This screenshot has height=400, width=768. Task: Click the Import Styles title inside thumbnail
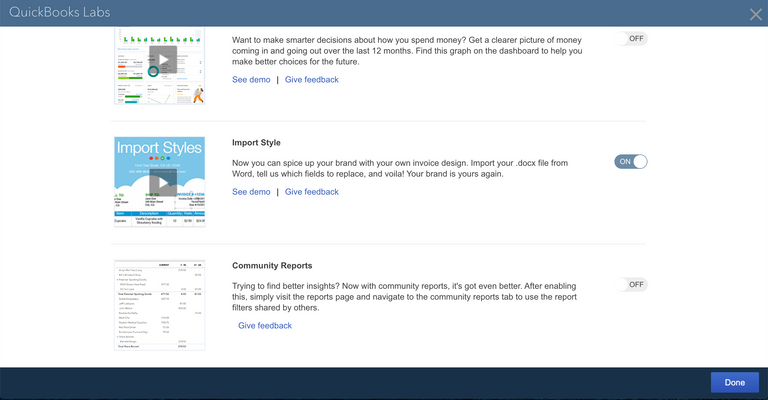160,149
